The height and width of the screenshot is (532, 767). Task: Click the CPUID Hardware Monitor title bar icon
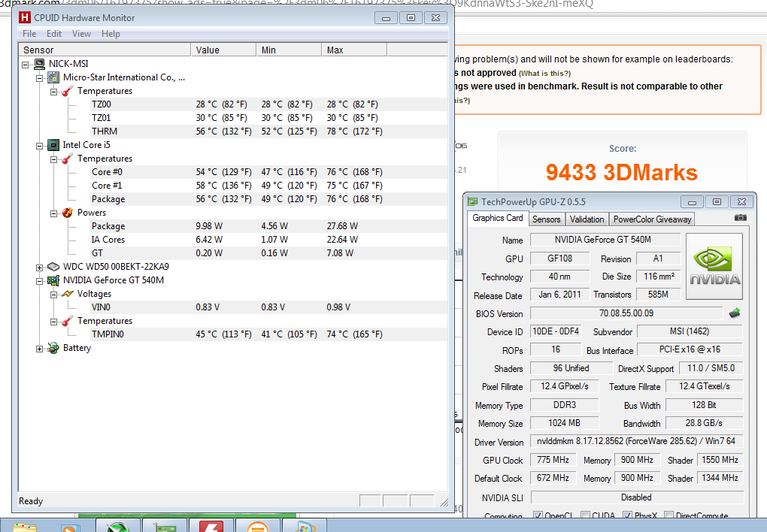(x=25, y=17)
